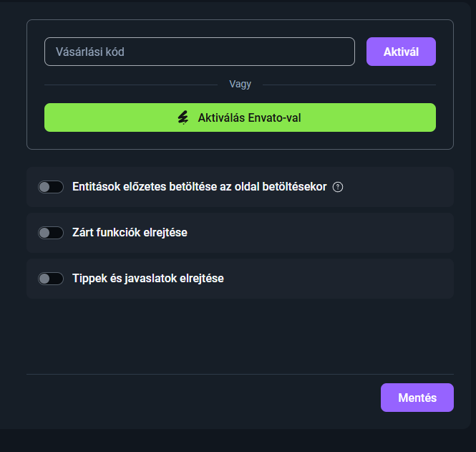Focus the Vásárlási kód input field
This screenshot has height=452, width=476.
199,52
